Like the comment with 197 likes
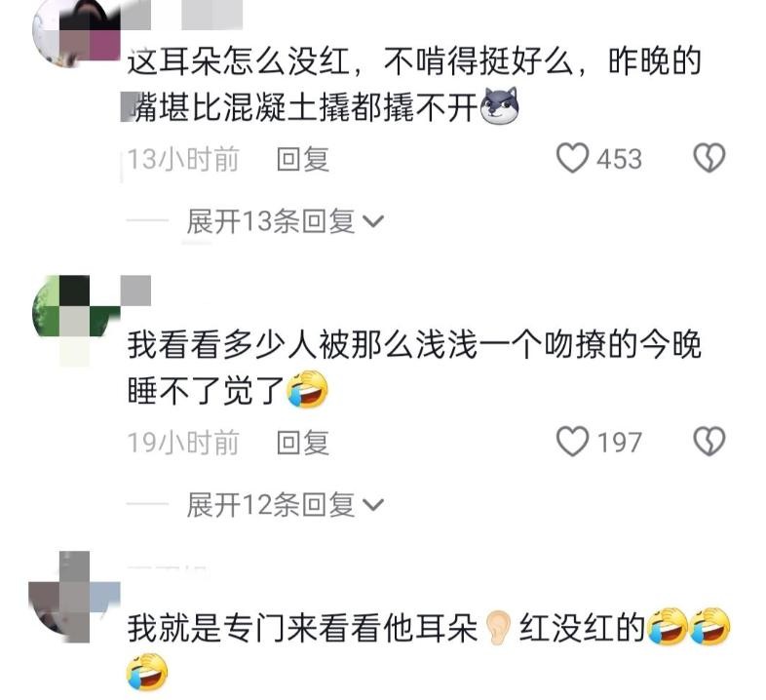This screenshot has width=766, height=700. [572, 442]
